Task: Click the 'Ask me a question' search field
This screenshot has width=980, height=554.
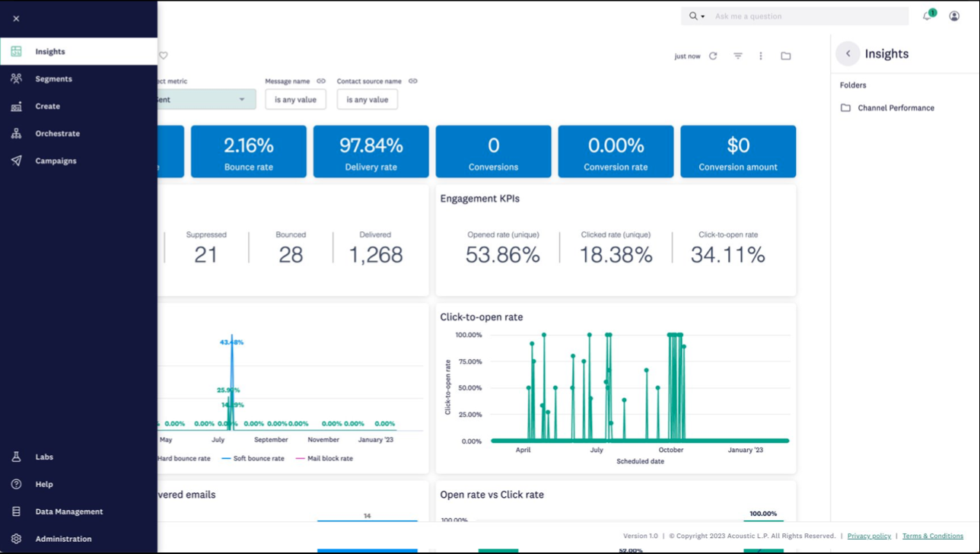Action: 807,16
